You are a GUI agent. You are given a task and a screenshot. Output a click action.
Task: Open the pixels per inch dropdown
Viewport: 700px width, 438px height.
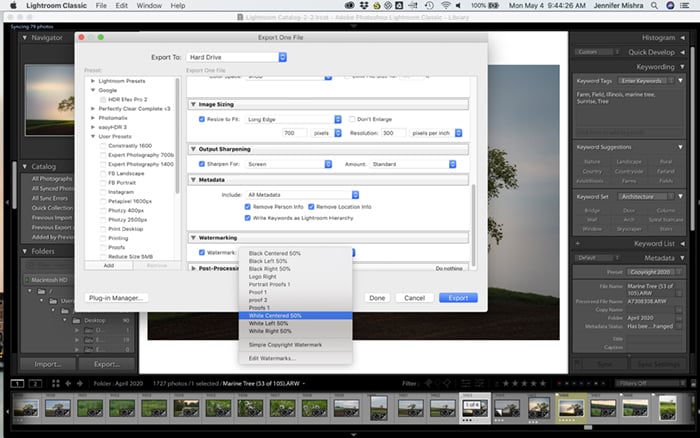click(436, 133)
